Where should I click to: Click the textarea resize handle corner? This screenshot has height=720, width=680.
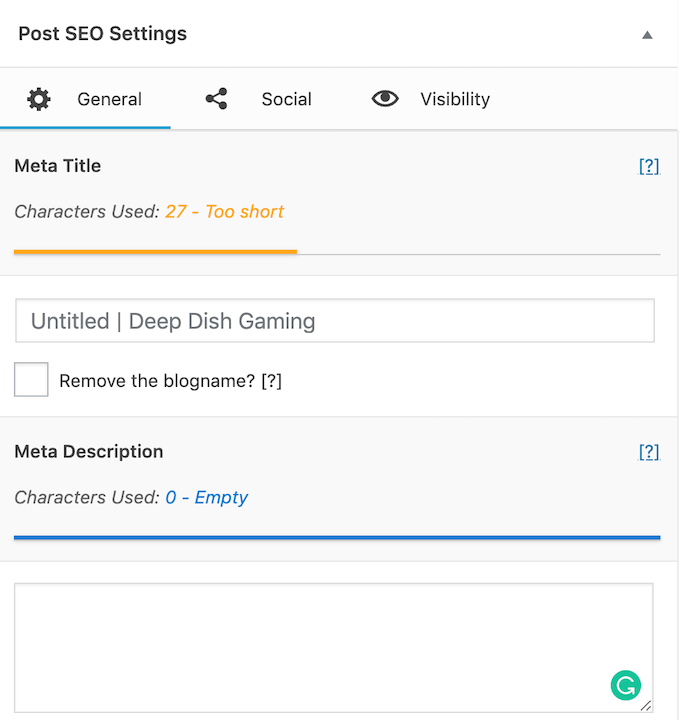click(x=647, y=706)
